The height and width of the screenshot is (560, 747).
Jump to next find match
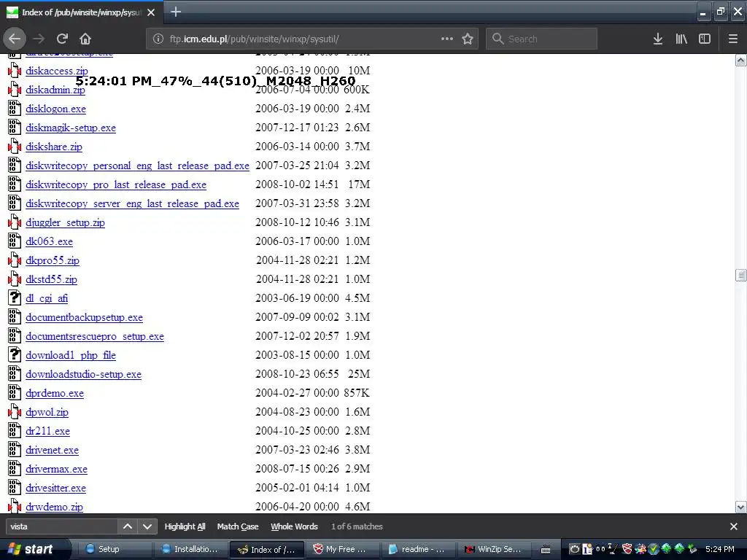click(147, 526)
